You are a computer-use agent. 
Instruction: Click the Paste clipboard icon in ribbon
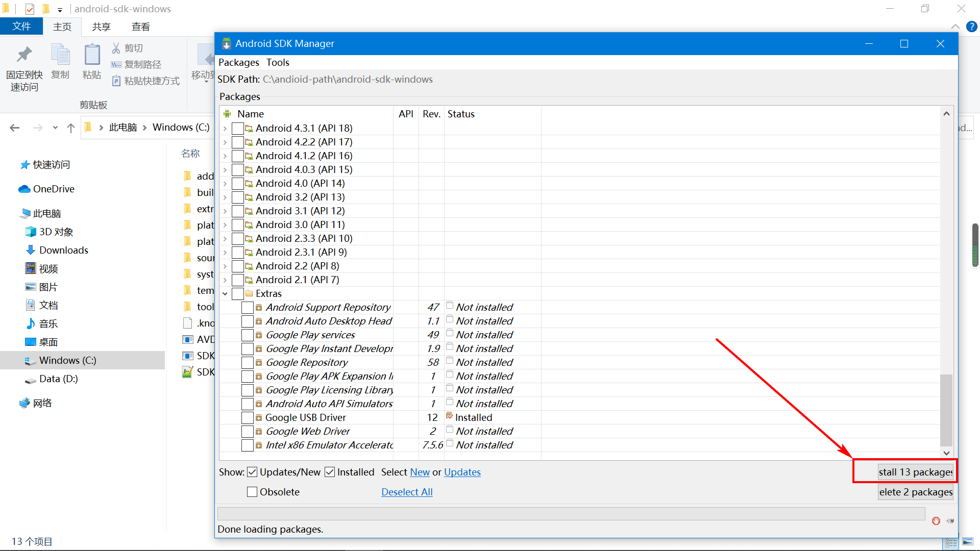(92, 55)
